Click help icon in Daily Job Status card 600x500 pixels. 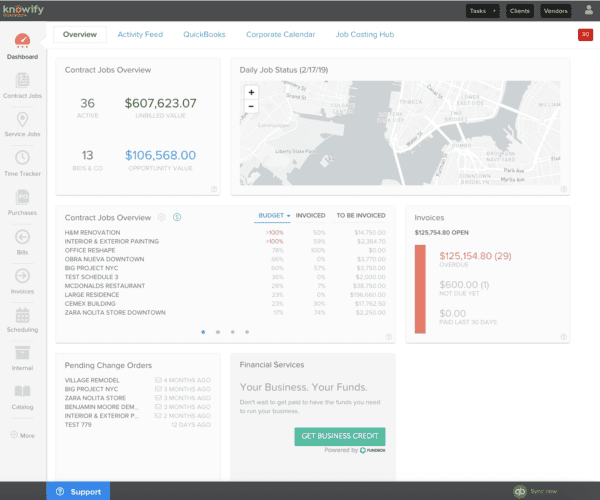563,189
